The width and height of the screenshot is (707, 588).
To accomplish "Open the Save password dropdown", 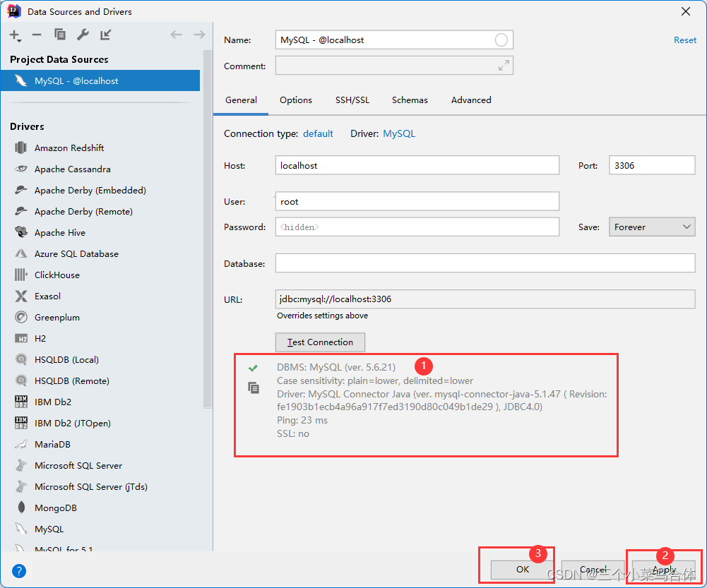I will (651, 227).
